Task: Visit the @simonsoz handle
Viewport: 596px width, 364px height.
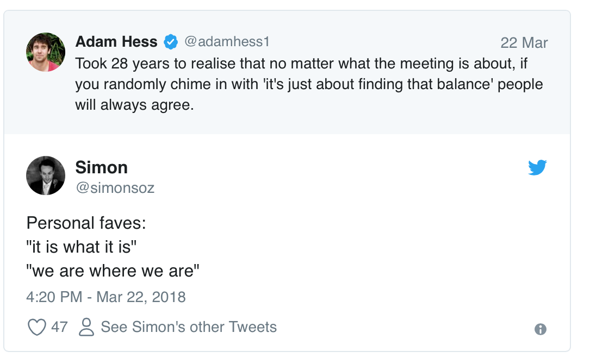Action: click(x=115, y=188)
